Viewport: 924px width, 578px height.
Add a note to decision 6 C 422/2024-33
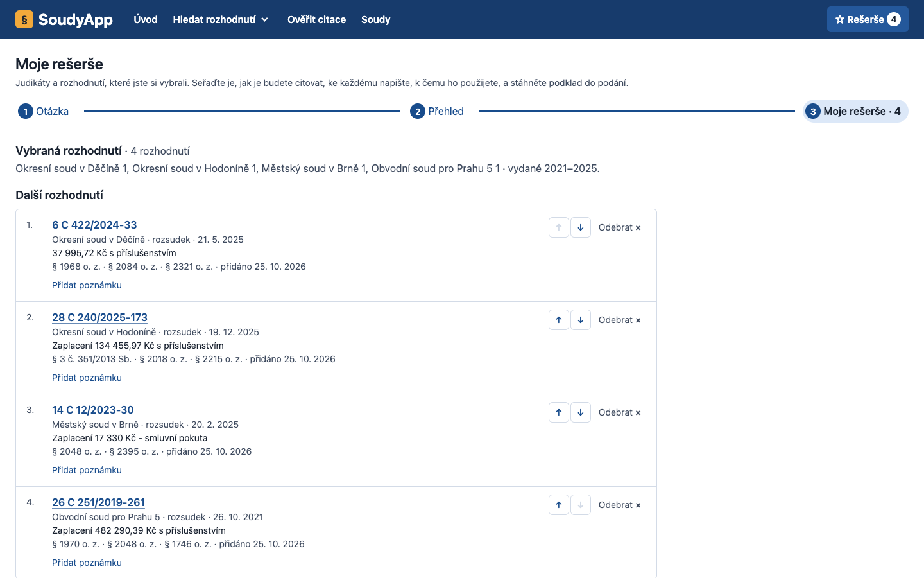tap(87, 285)
